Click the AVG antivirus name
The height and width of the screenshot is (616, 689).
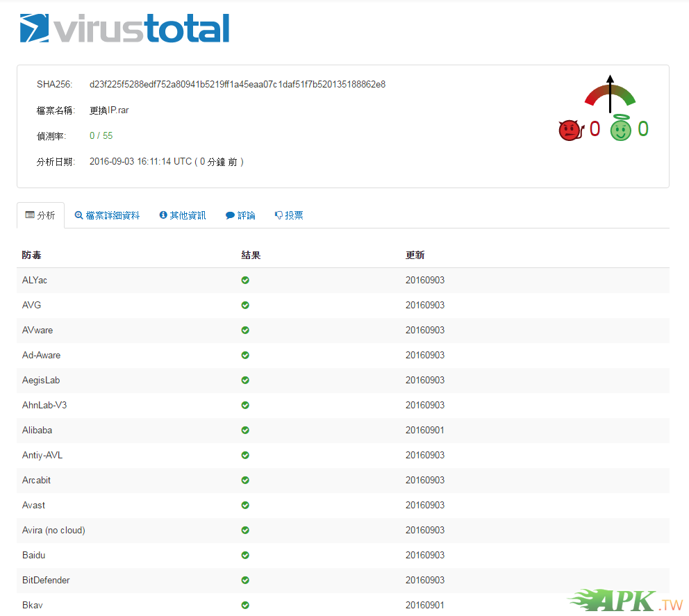pos(32,306)
